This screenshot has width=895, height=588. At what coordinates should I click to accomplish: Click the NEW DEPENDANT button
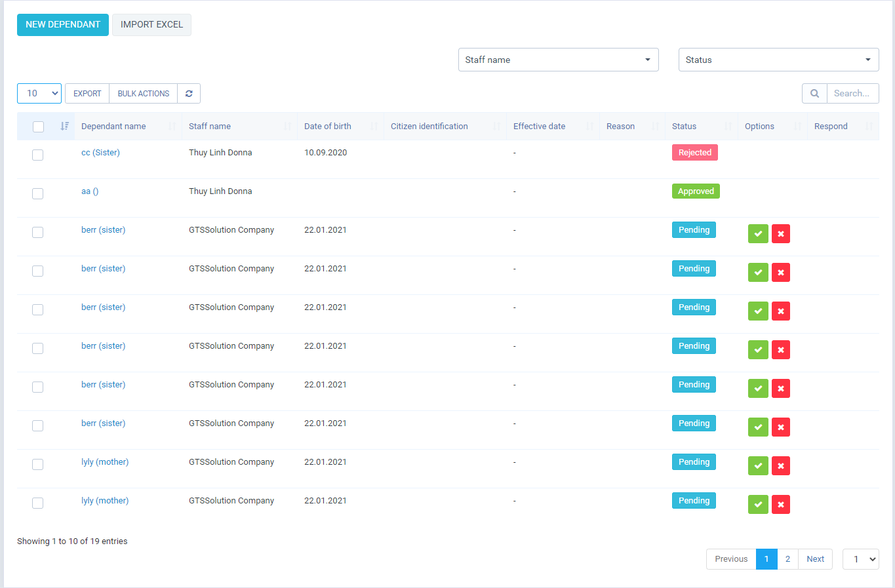(62, 24)
